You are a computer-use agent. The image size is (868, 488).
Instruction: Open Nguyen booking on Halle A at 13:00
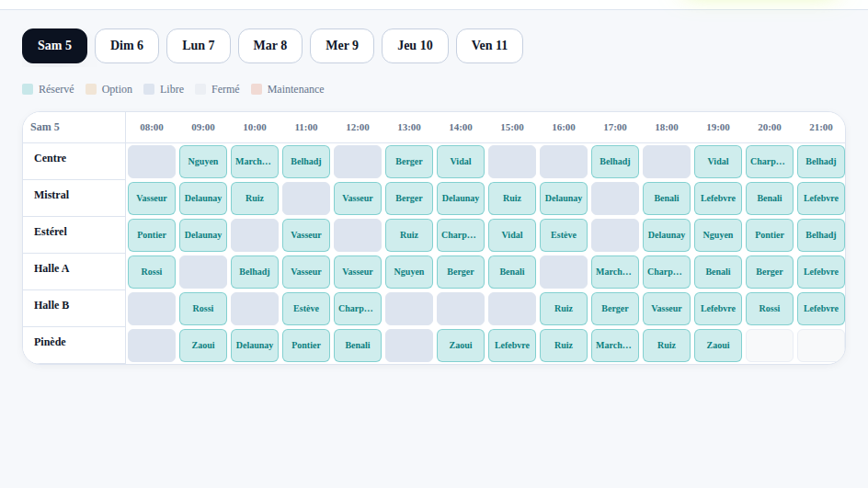[409, 272]
